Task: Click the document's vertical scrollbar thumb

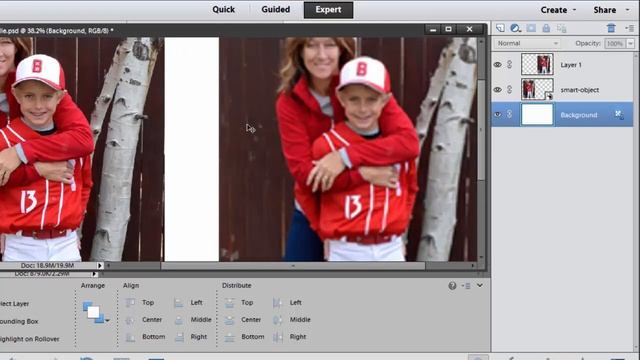Action: point(481,130)
